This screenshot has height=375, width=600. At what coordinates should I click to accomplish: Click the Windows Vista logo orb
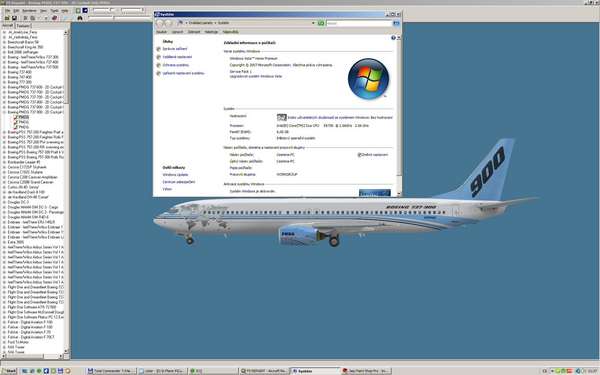click(x=368, y=79)
